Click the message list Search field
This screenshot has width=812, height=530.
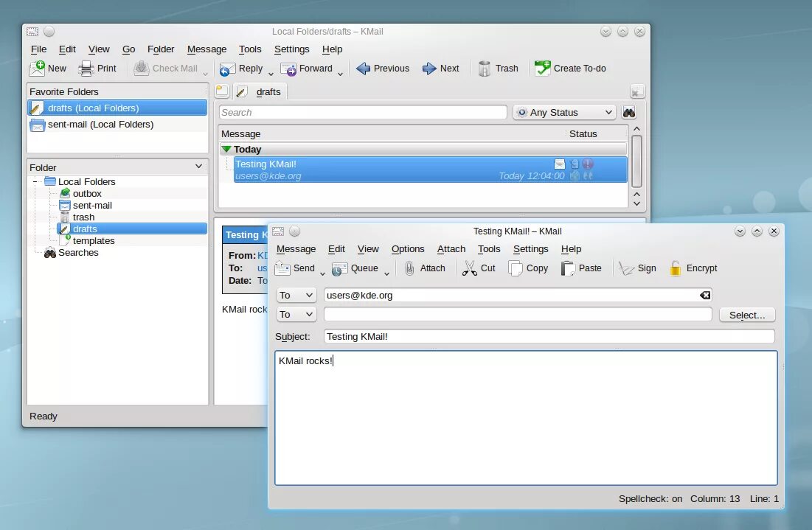click(363, 112)
